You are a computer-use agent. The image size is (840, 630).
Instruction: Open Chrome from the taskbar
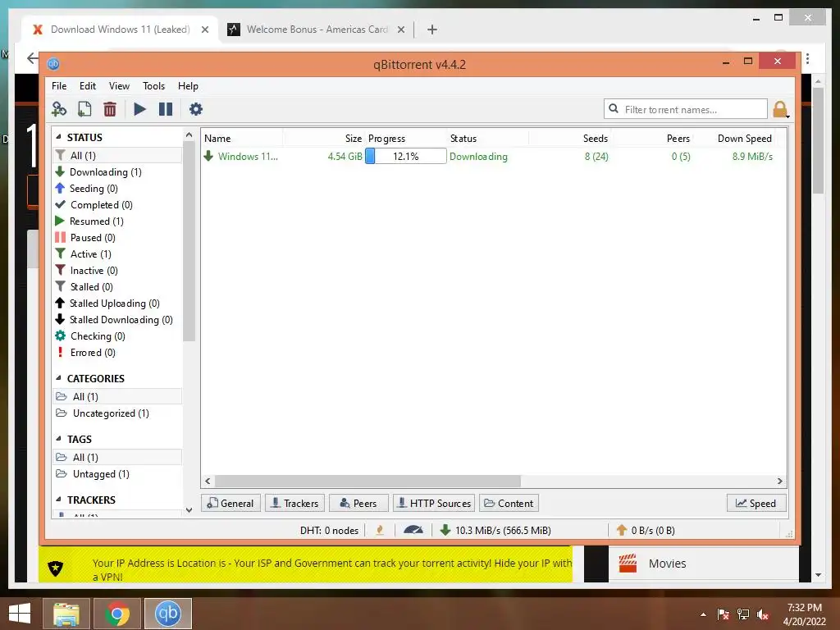point(117,614)
